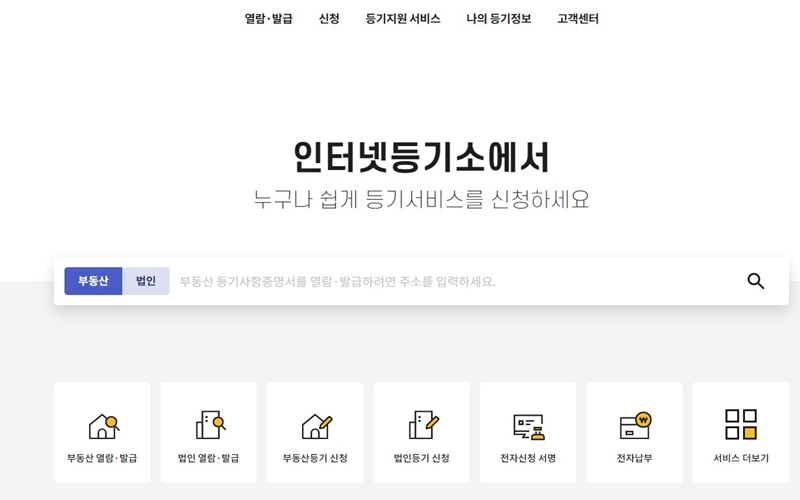This screenshot has width=800, height=500.
Task: Open the 부동산등기 신청 text link
Action: point(315,458)
